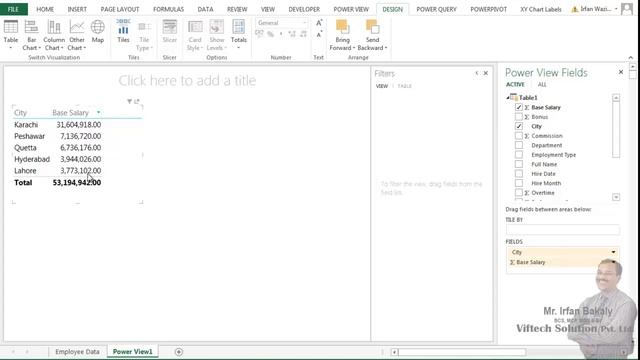
Task: Add a new sheet with plus icon
Action: (179, 352)
